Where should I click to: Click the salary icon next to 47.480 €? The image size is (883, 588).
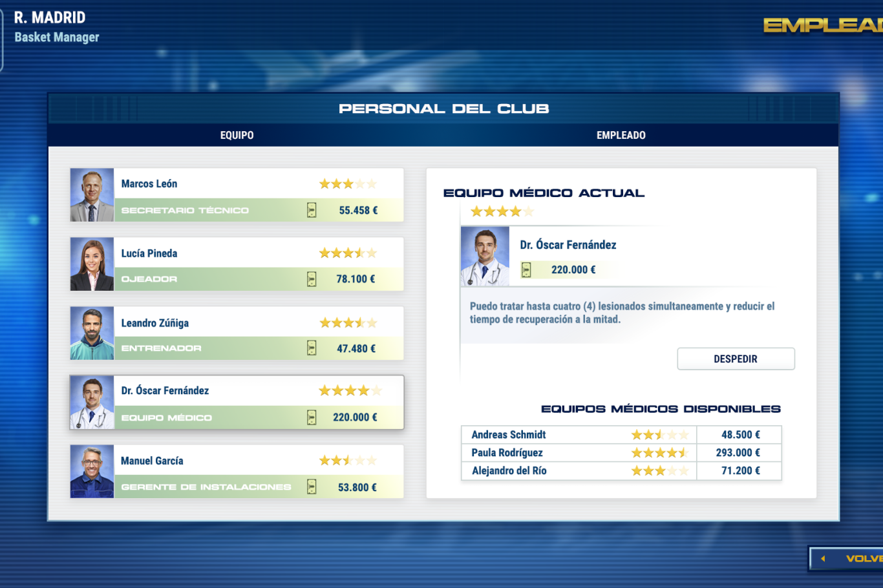pos(312,348)
